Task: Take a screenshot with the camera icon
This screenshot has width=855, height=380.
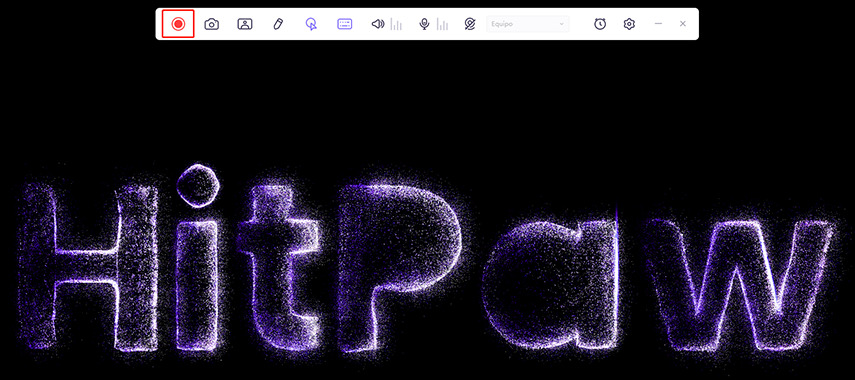Action: (212, 24)
